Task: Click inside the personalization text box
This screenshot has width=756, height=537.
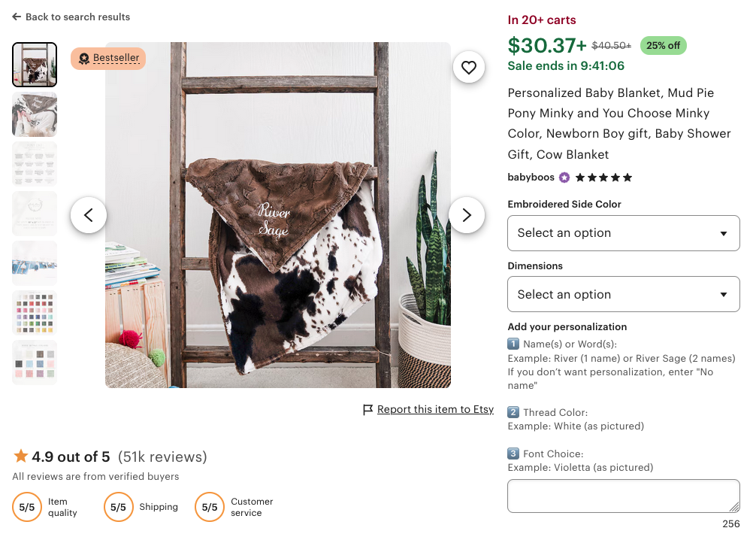Action: pos(623,495)
